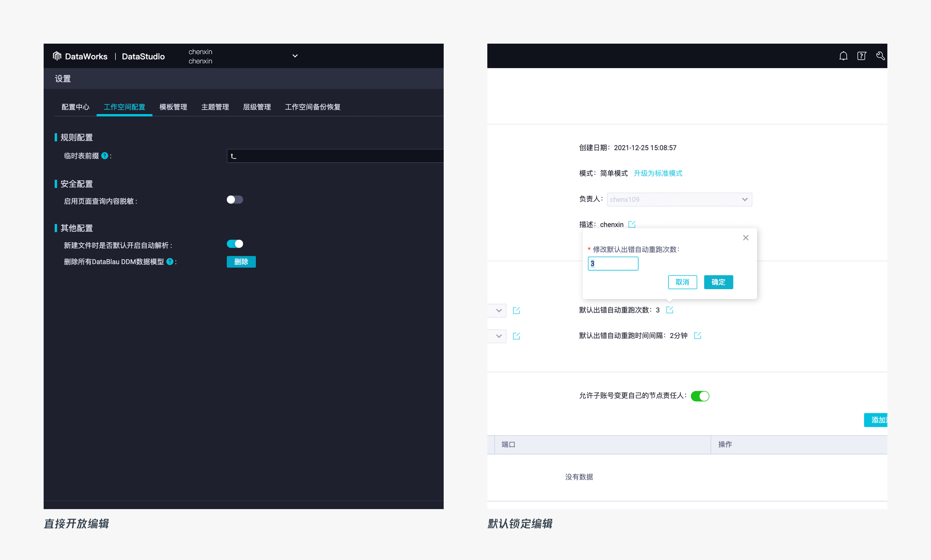Viewport: 931px width, 560px height.
Task: Edit 默认出错自动重跑次数 value
Action: [670, 310]
